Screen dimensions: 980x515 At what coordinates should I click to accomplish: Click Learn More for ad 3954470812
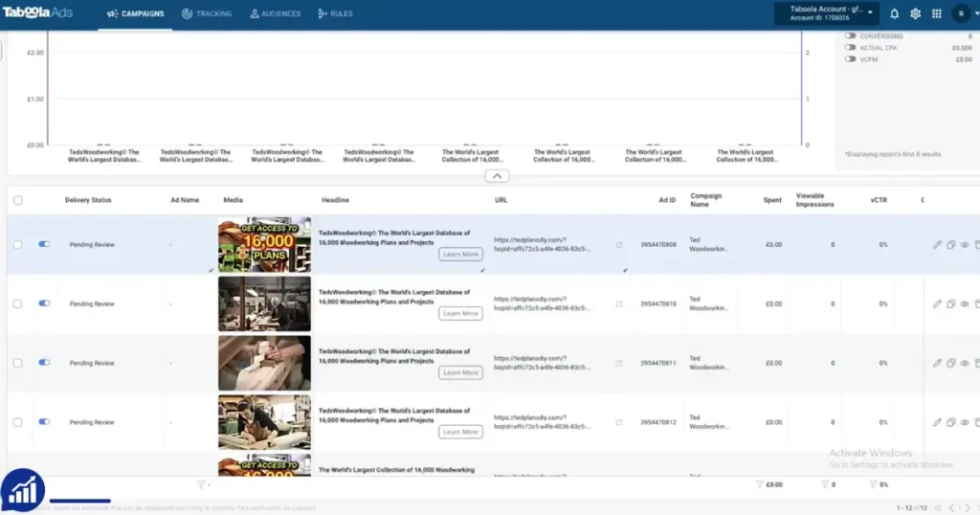point(460,432)
